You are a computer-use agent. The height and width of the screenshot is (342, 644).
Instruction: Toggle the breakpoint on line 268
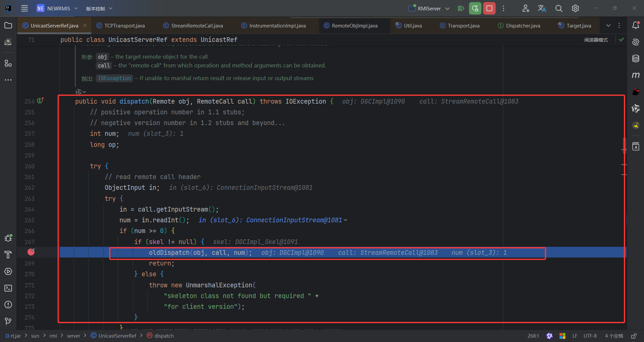(x=31, y=252)
